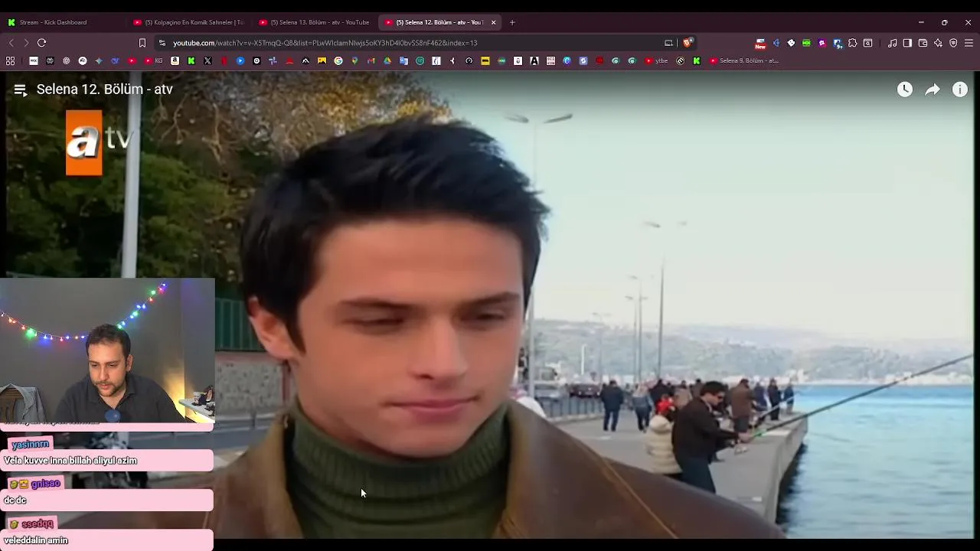Image resolution: width=980 pixels, height=551 pixels.
Task: Switch to Selena 13. Bölüm tab
Action: (x=315, y=22)
